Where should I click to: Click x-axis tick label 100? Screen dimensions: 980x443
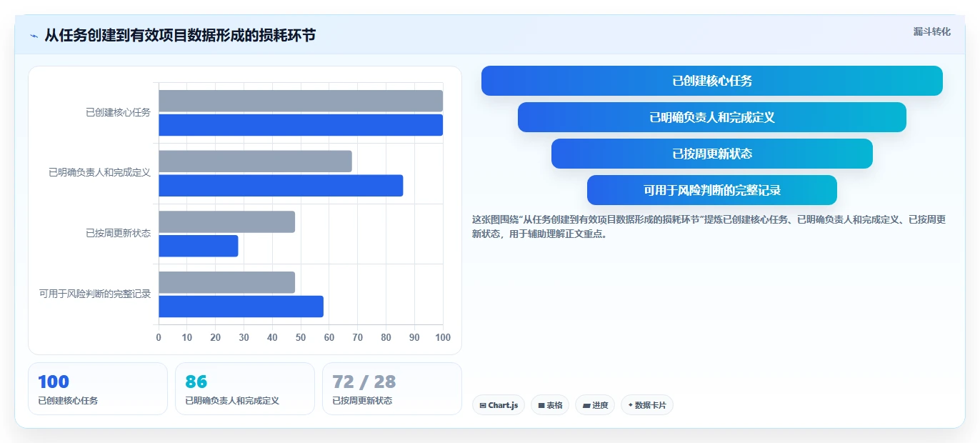(443, 337)
